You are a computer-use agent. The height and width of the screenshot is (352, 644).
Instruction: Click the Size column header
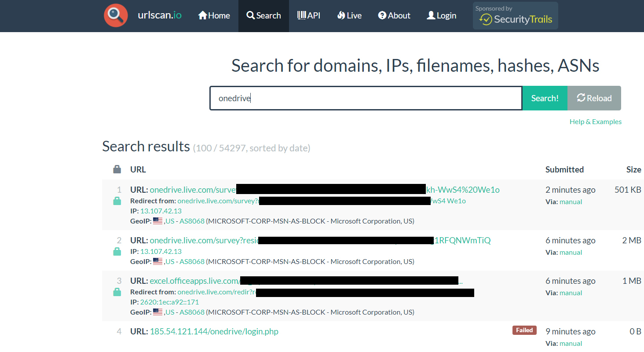634,169
